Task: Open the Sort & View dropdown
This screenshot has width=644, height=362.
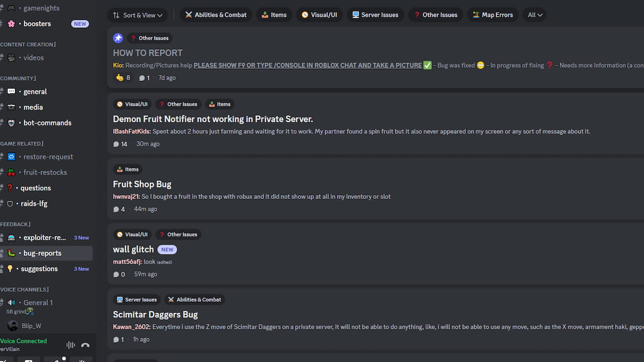Action: pos(137,15)
